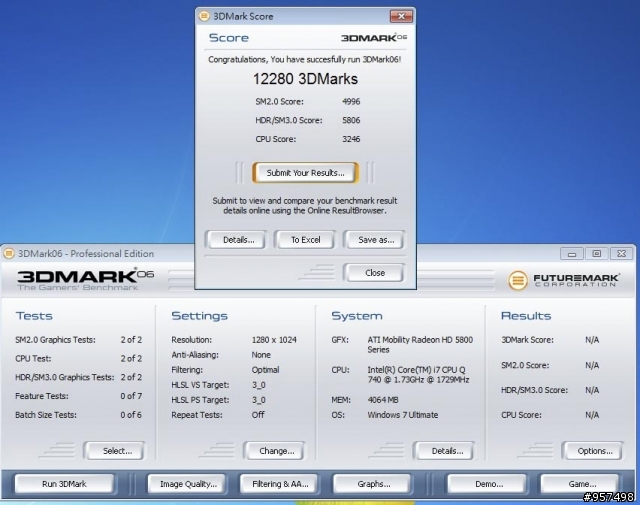Open the Image Quality tool

pos(187,484)
